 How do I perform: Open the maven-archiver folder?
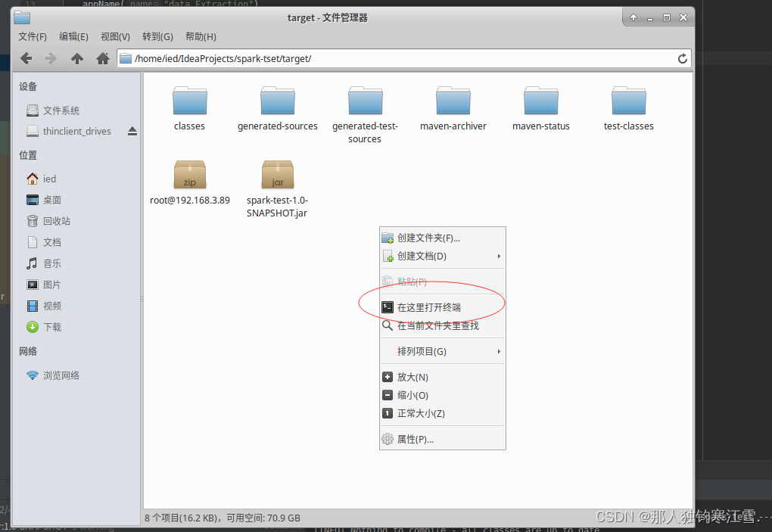pos(453,109)
